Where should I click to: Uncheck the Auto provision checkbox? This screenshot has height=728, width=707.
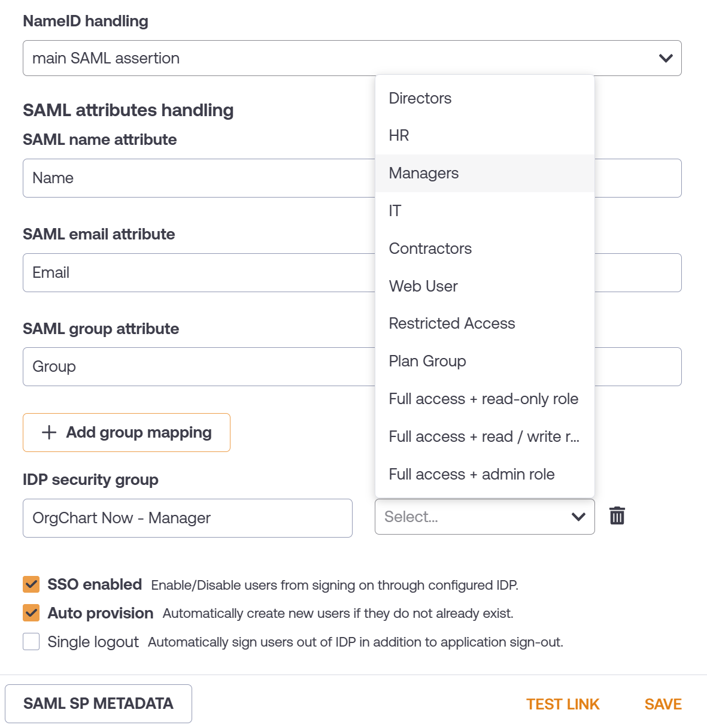pyautogui.click(x=31, y=612)
